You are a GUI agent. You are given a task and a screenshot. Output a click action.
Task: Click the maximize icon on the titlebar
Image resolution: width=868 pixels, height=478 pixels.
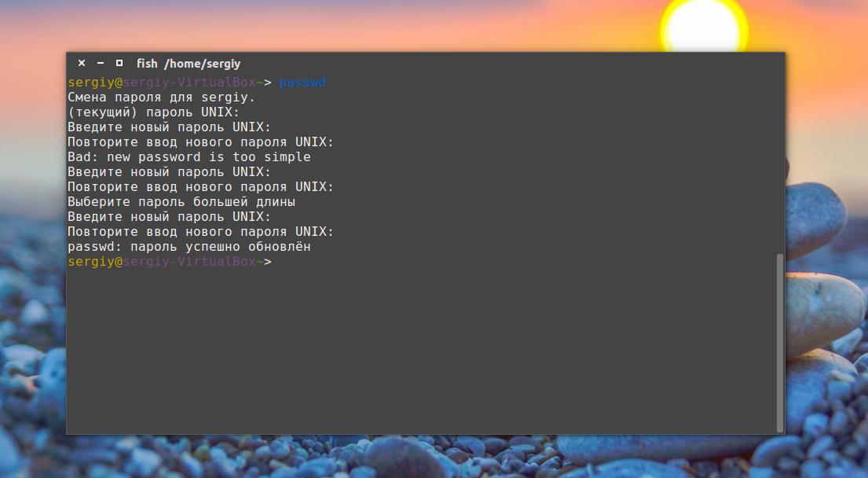[119, 62]
